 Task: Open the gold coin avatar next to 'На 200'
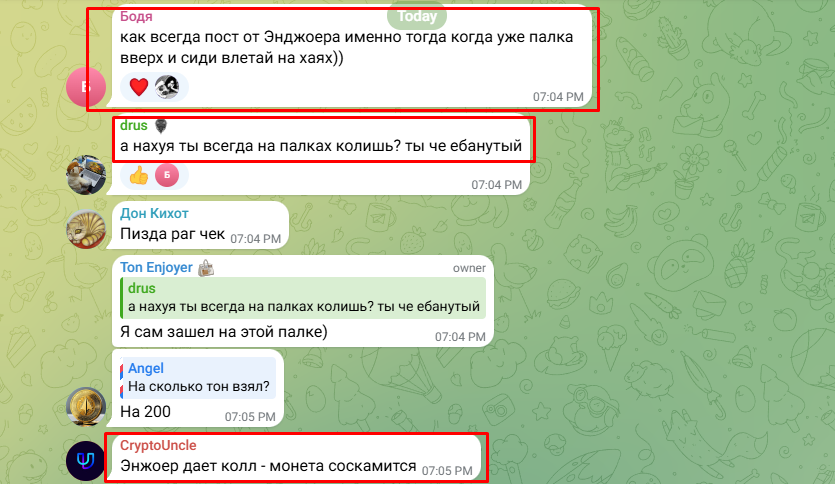tap(85, 407)
